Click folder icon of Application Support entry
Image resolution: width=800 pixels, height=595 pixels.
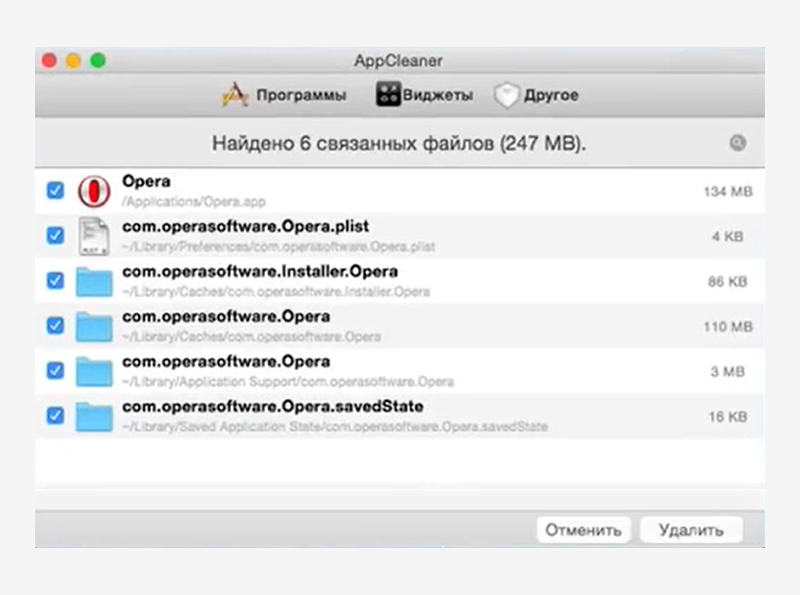(x=94, y=371)
